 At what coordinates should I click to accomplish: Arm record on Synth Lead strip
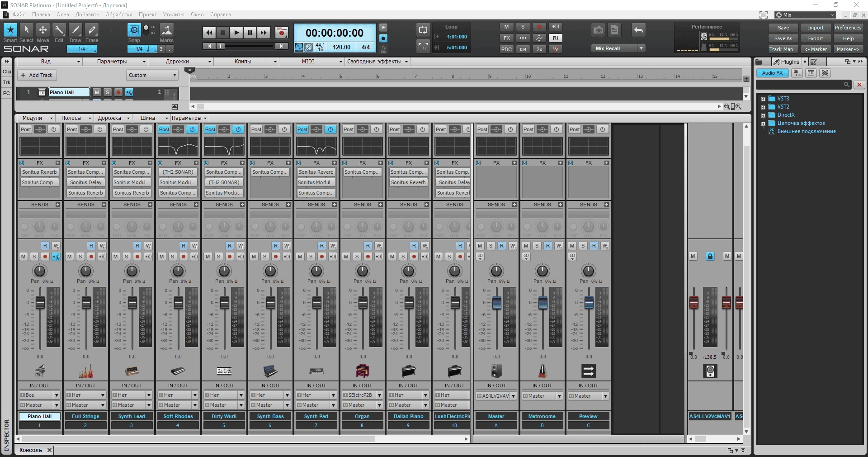click(137, 257)
